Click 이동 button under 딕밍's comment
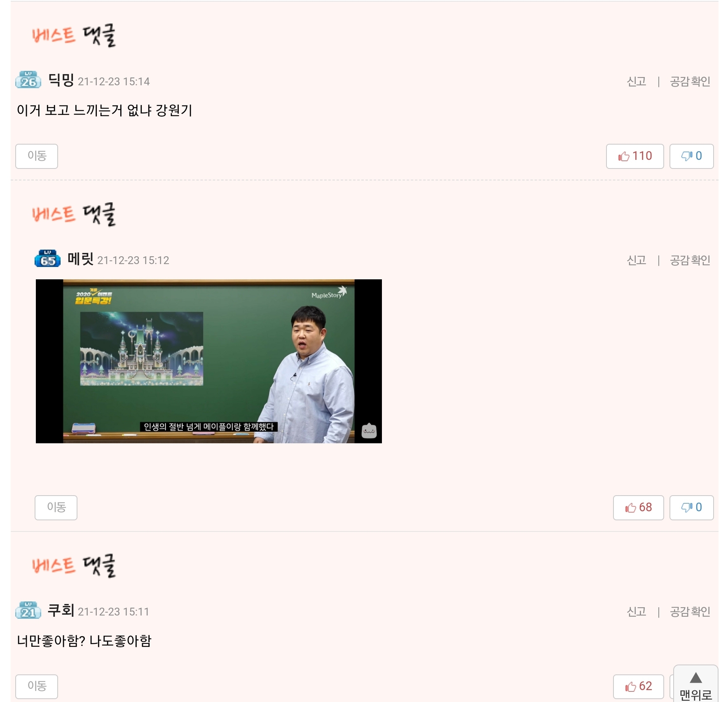Viewport: 728px width, 702px height. coord(37,156)
